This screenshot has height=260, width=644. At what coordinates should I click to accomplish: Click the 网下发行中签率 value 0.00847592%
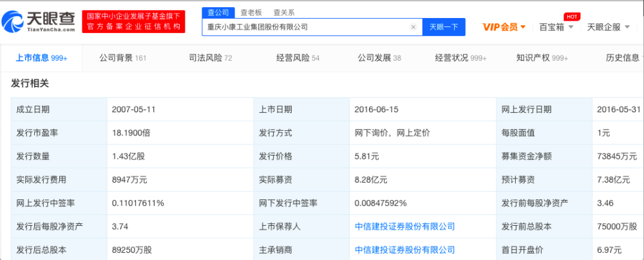click(x=381, y=203)
